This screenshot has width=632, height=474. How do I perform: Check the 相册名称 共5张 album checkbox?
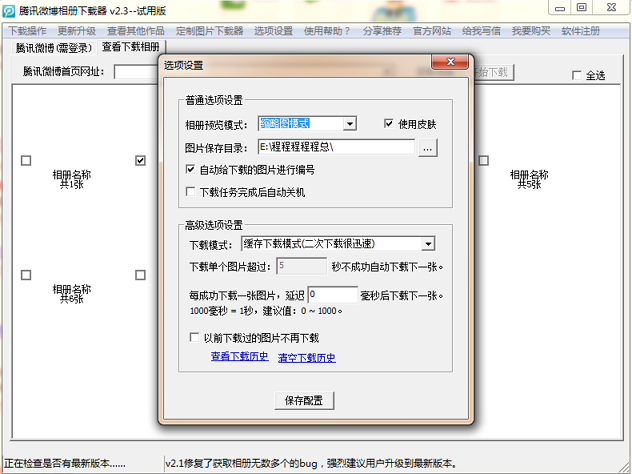484,160
